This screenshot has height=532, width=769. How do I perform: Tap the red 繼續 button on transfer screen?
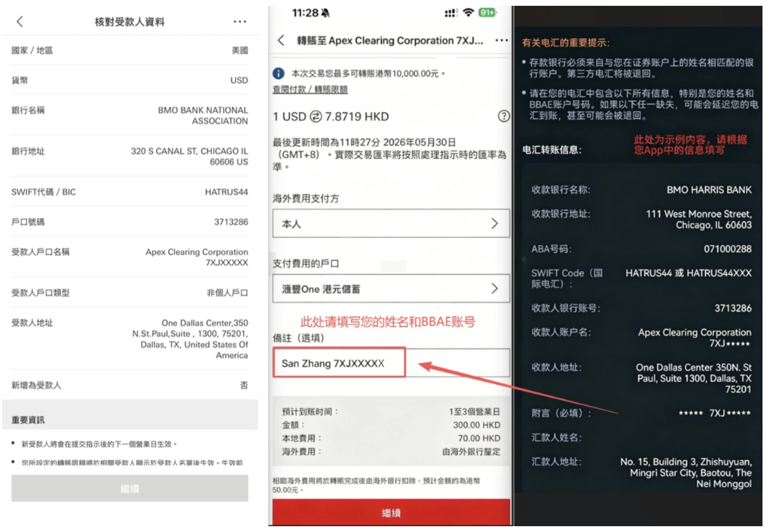[391, 512]
